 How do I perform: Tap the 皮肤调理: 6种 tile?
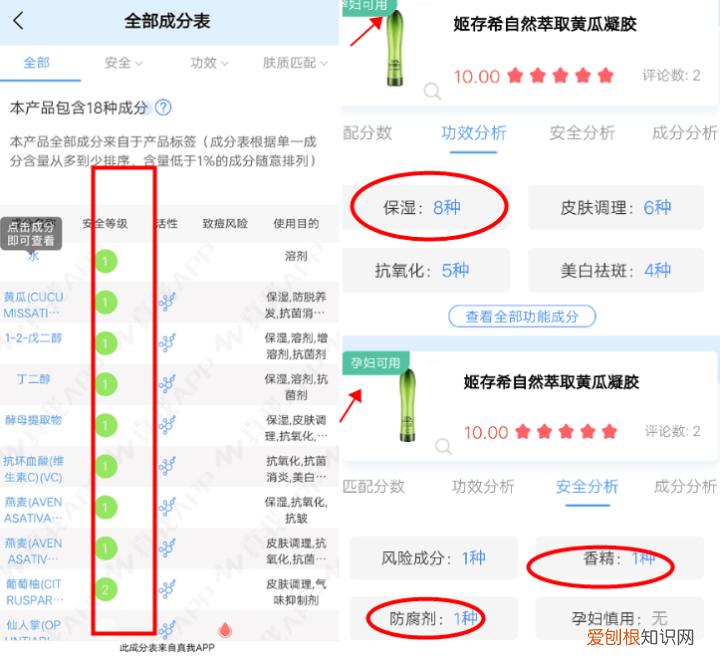tap(616, 207)
